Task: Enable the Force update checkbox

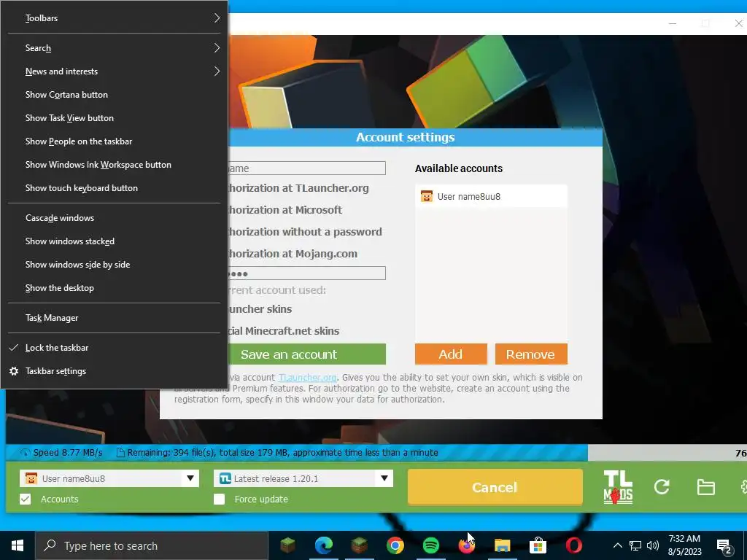Action: tap(219, 499)
